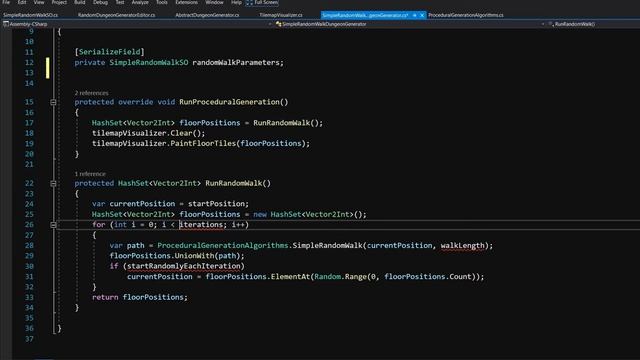Click line number 37 in the gutter
Viewport: 640px width, 360px height.
pos(29,339)
